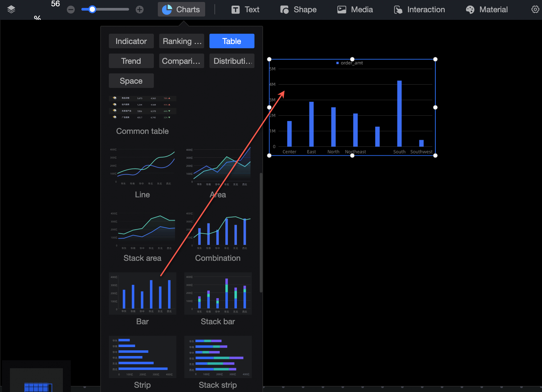Click the Shape icon

coord(285,10)
